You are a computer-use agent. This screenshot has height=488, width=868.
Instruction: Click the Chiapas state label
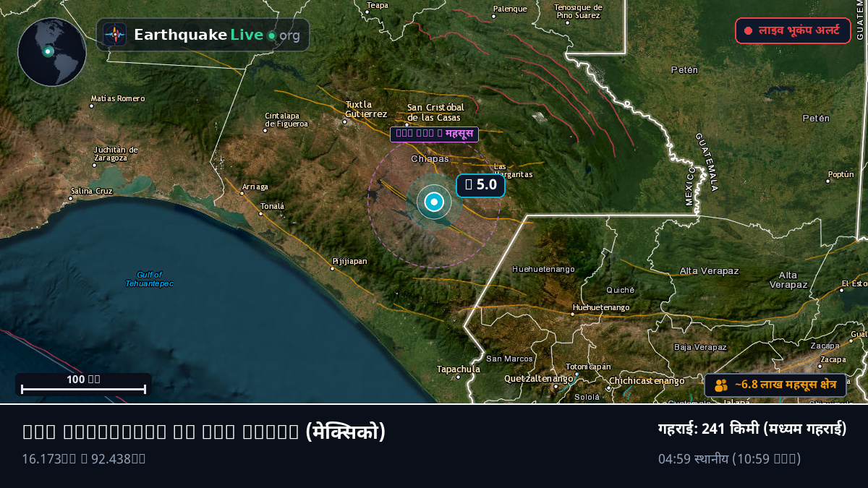pos(430,158)
